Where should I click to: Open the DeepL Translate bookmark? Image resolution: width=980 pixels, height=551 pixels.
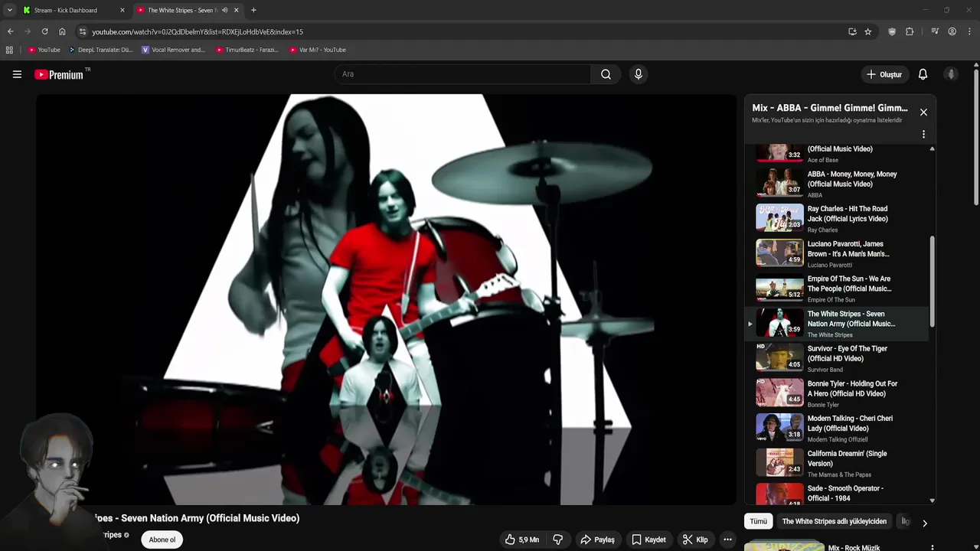(x=100, y=50)
